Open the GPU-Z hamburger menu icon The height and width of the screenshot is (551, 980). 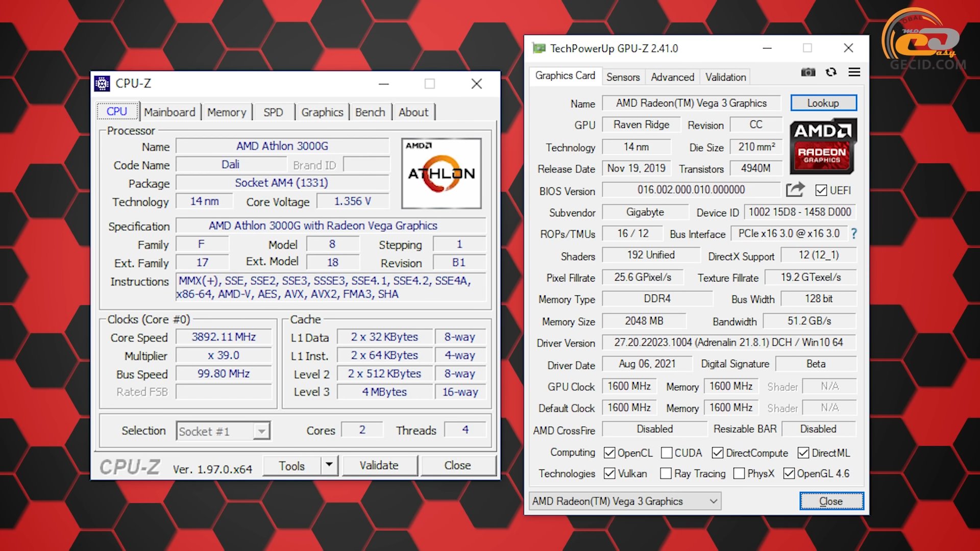click(854, 72)
